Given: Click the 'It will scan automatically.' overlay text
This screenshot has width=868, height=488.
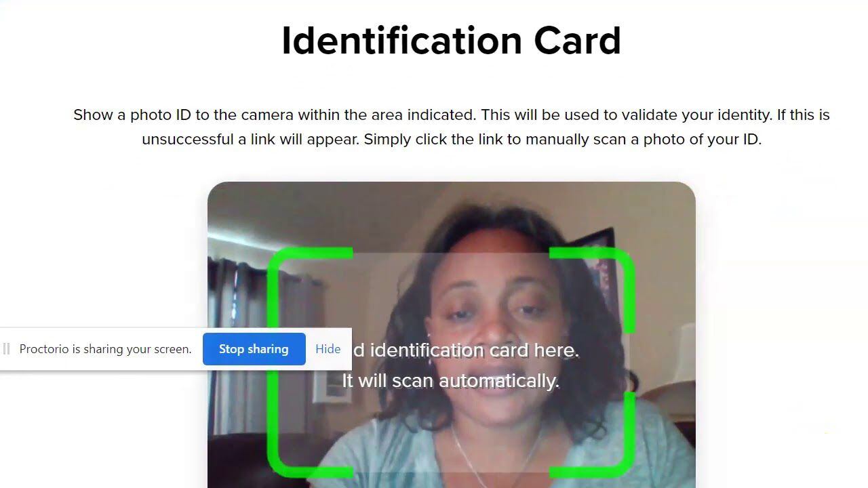Looking at the screenshot, I should (x=451, y=380).
